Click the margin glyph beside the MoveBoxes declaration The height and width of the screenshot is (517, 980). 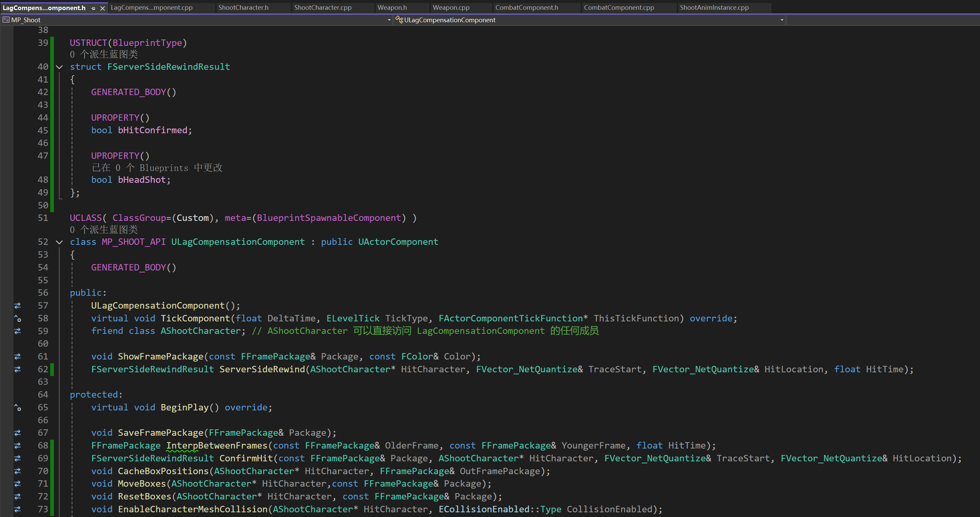pos(18,484)
